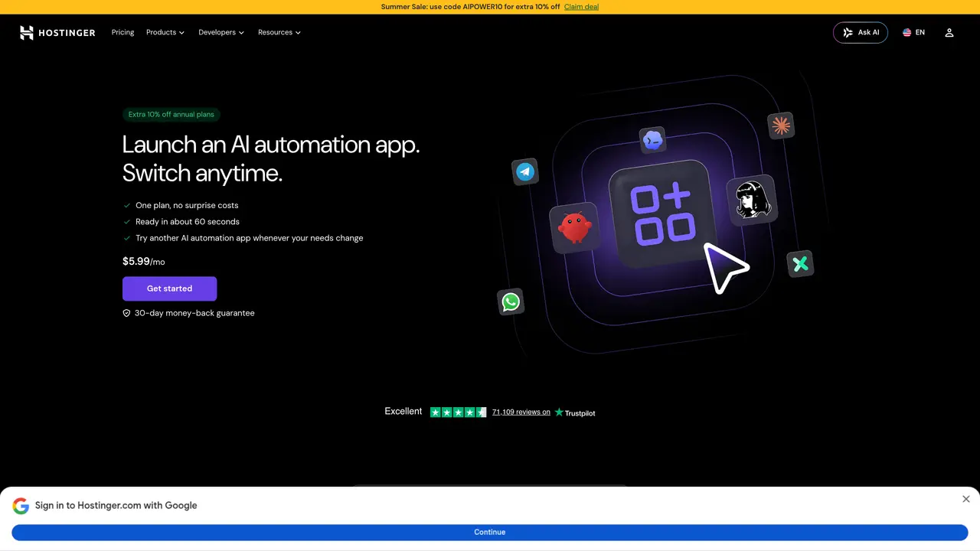This screenshot has height=551, width=980.
Task: Click the Trustpilot logo
Action: click(x=575, y=412)
